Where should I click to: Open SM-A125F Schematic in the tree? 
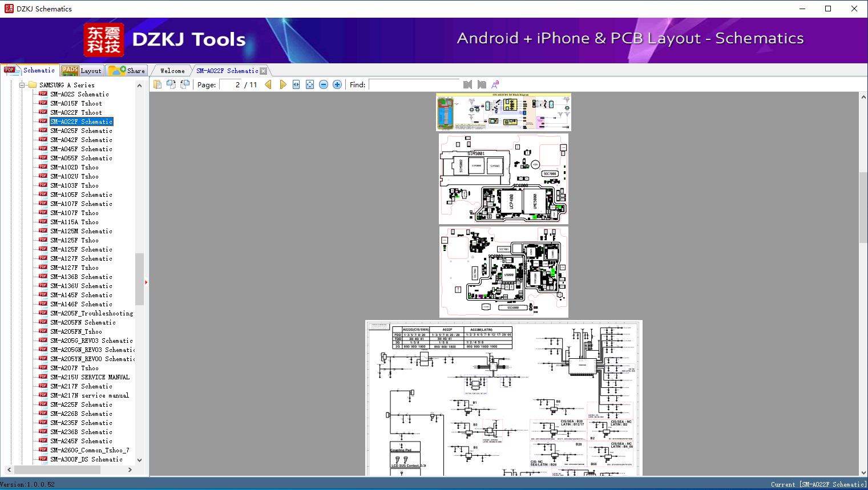81,249
